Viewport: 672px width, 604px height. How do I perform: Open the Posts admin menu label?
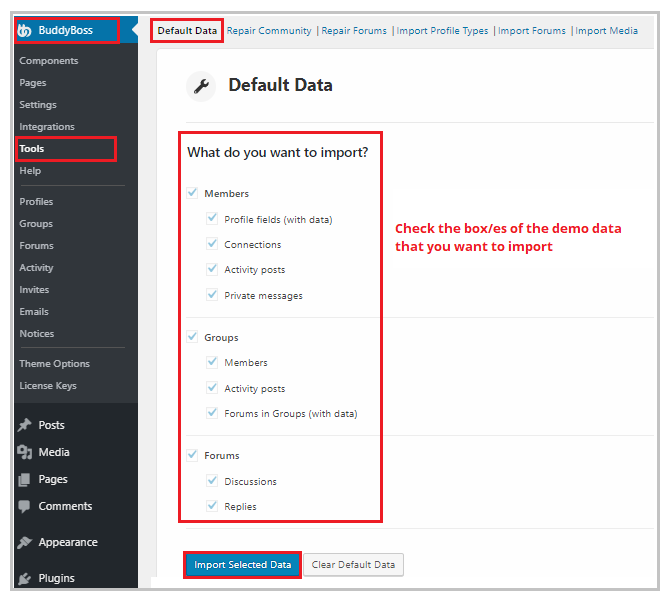51,425
